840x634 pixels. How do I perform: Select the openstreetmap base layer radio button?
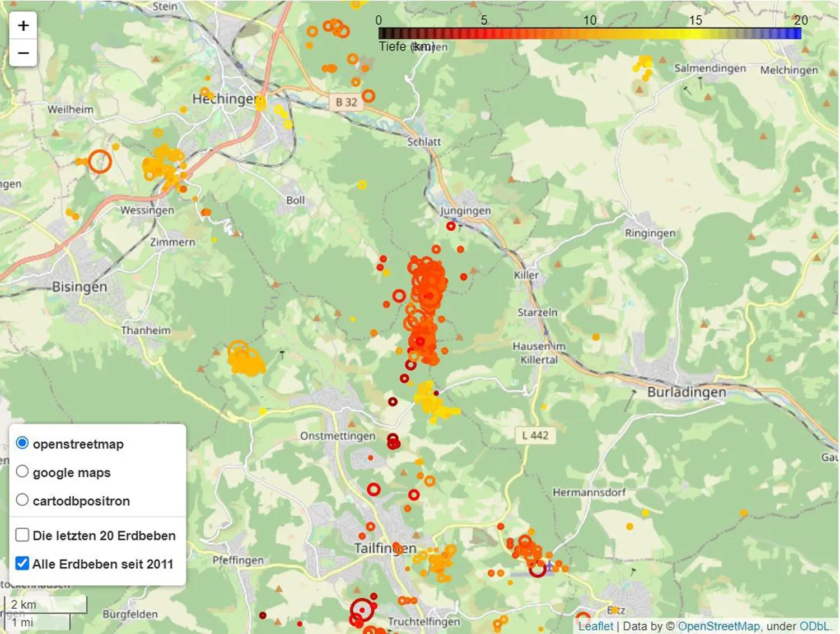22,442
